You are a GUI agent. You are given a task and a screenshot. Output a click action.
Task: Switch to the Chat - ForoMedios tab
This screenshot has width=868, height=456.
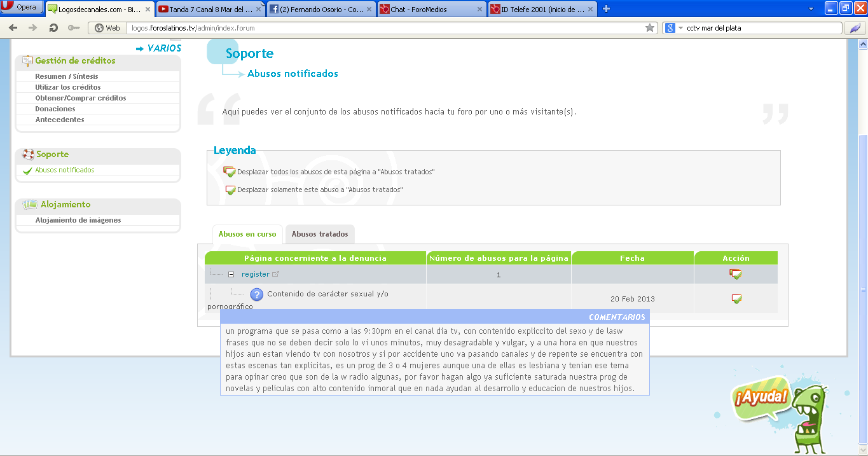tap(431, 10)
